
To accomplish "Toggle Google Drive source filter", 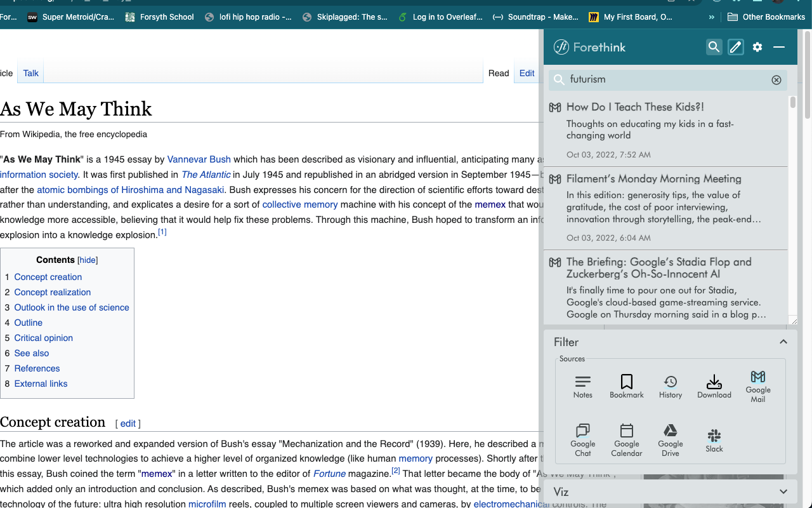I will pyautogui.click(x=671, y=440).
